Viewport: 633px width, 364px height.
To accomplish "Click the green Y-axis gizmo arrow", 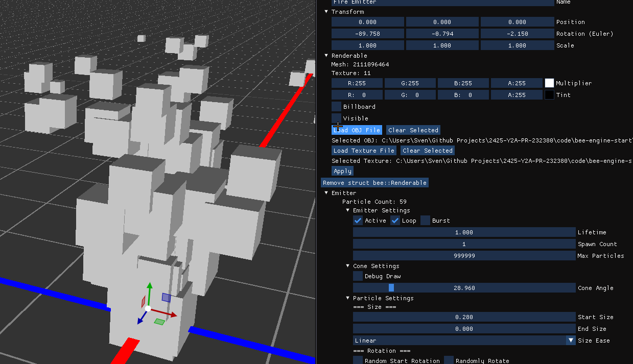I will [149, 289].
